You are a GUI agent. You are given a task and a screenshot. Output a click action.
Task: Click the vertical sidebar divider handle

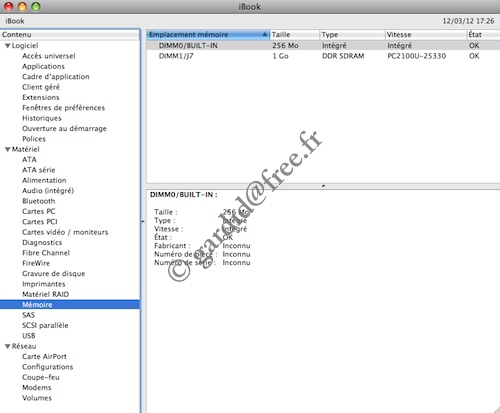tap(143, 221)
